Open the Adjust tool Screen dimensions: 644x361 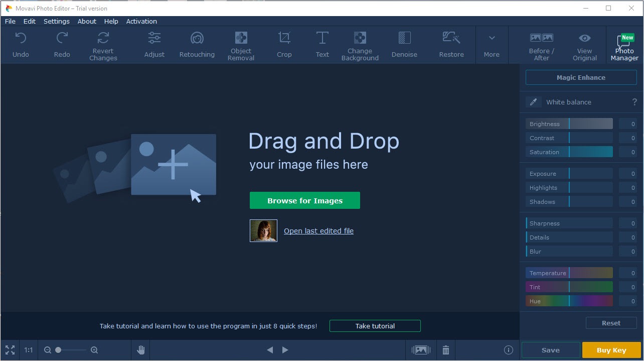point(154,45)
